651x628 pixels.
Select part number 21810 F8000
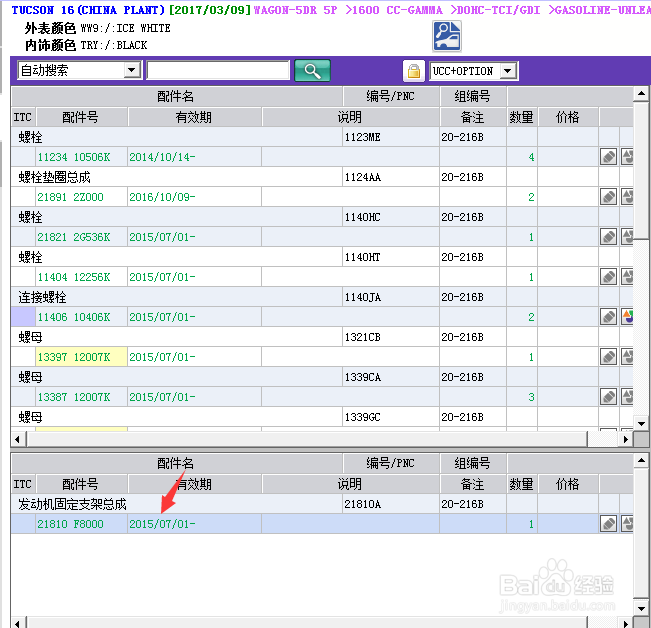click(71, 524)
